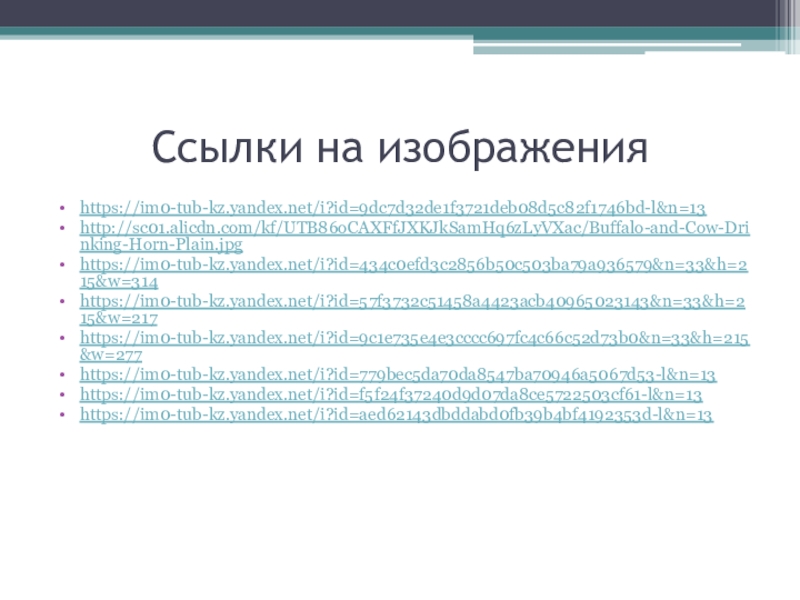Open the alicdn Buffalo-and-Cow-Drinking-Horn link
800x600 pixels.
click(x=414, y=236)
